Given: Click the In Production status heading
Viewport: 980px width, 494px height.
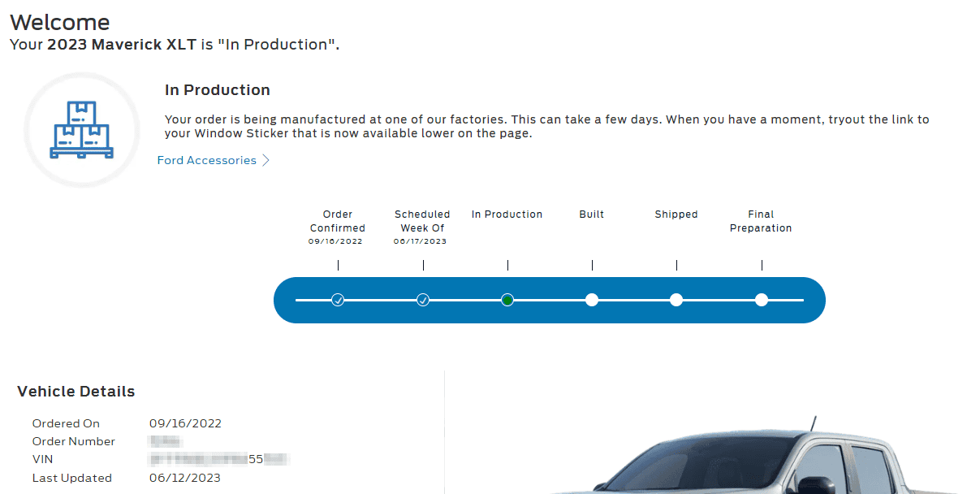Looking at the screenshot, I should [218, 90].
